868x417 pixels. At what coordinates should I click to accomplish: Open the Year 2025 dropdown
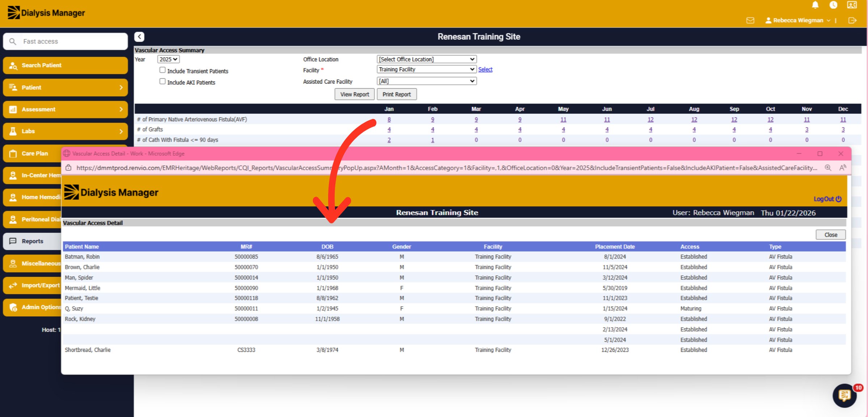[x=169, y=59]
